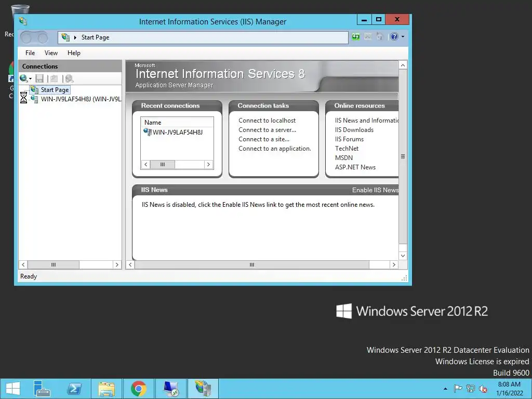Viewport: 532px width, 399px height.
Task: Click the Start Page address bar field
Action: pyautogui.click(x=203, y=37)
